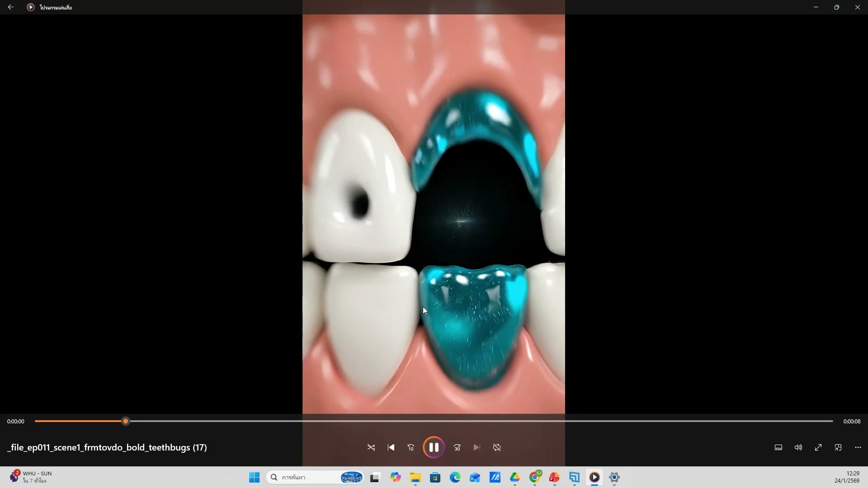The height and width of the screenshot is (488, 868).
Task: Skip forward 30 seconds
Action: pos(457,447)
